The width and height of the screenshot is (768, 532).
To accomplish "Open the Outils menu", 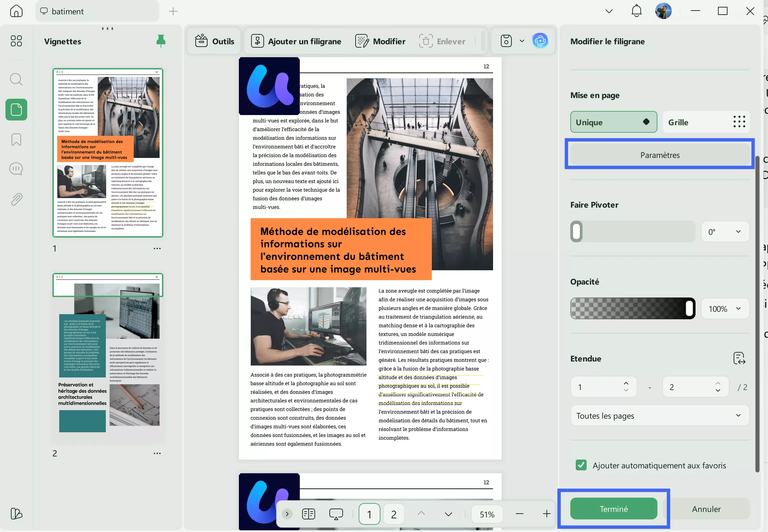I will (215, 41).
